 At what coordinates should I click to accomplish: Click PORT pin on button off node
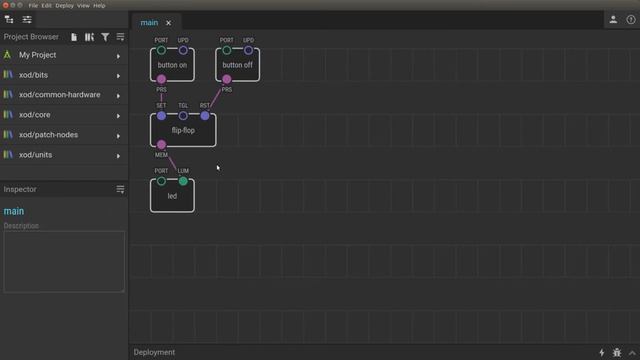click(x=227, y=50)
